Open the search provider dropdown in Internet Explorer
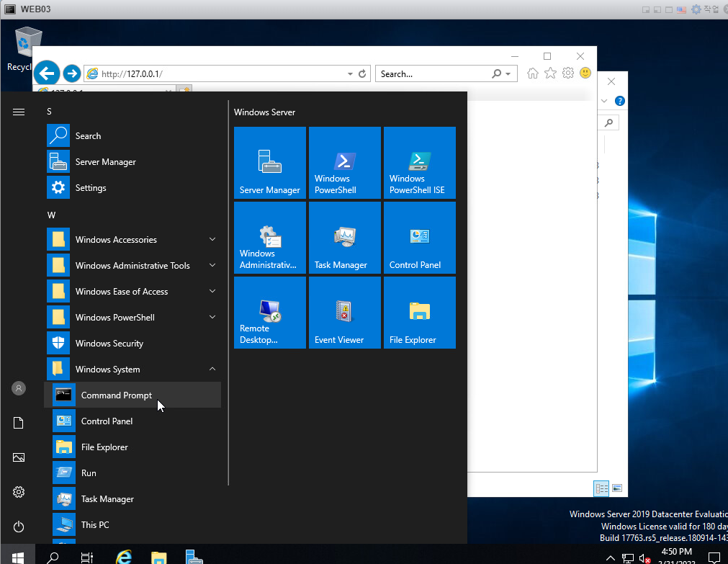 click(508, 74)
